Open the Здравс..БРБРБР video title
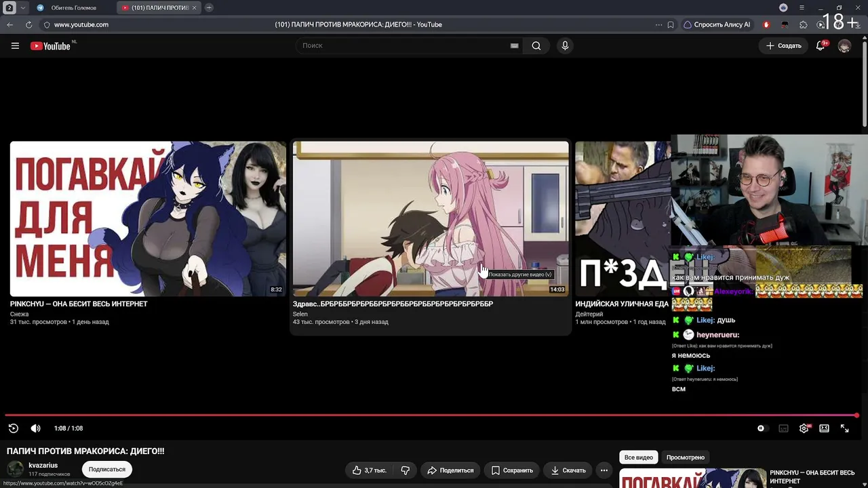The height and width of the screenshot is (488, 868). [393, 304]
